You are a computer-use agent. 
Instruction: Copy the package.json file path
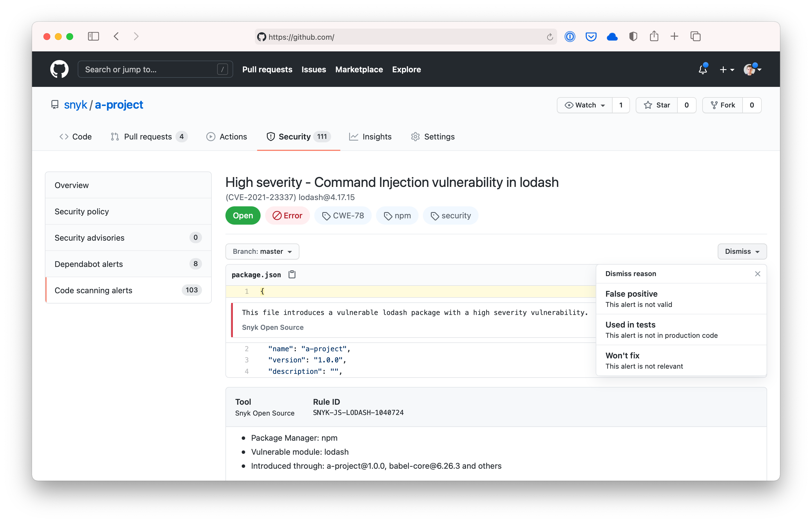[x=292, y=274]
